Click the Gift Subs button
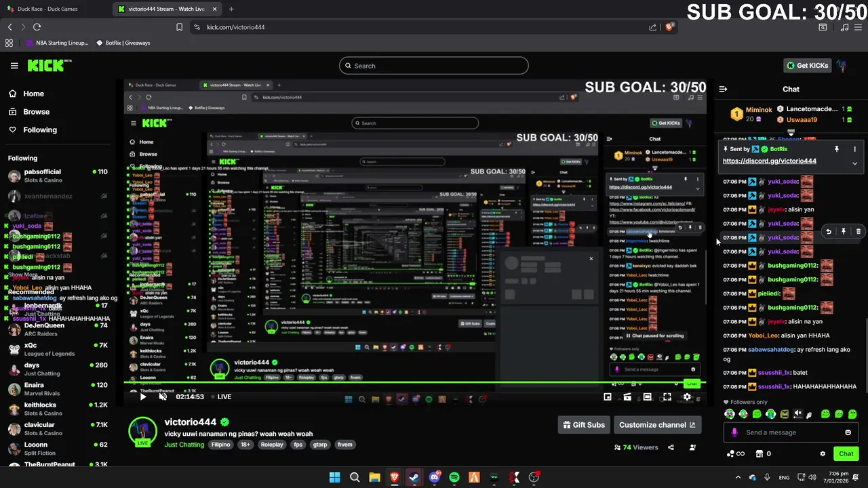Viewport: 868px width, 488px height. click(x=583, y=425)
